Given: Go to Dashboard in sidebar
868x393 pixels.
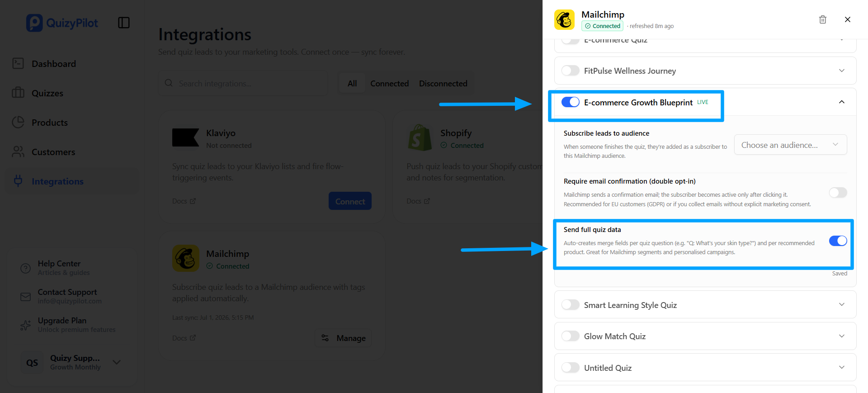Looking at the screenshot, I should click(72, 63).
